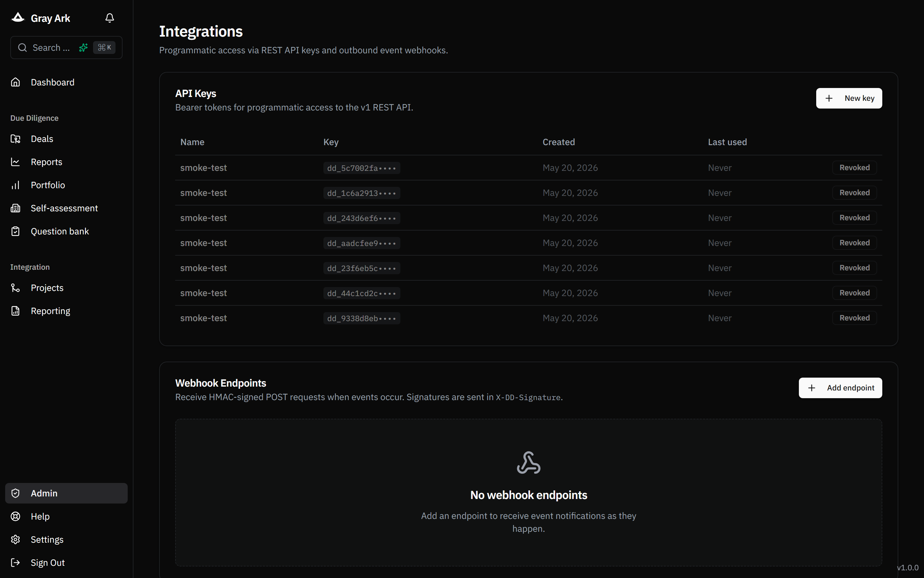
Task: Open the Dashboard page
Action: (66, 82)
